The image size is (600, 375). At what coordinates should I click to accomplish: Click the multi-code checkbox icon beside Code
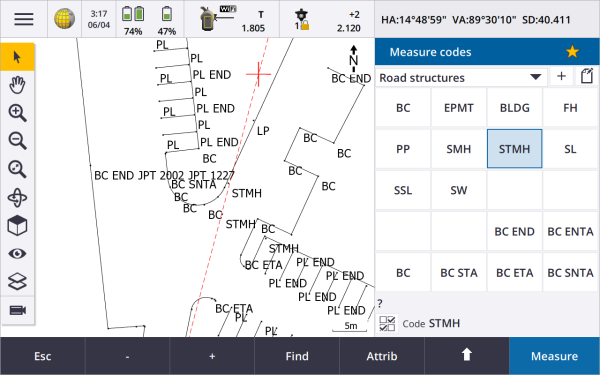coord(387,323)
